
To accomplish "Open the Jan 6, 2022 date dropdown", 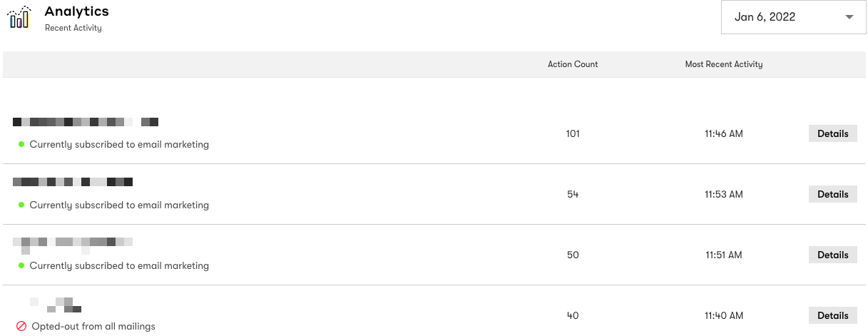I will pos(794,17).
